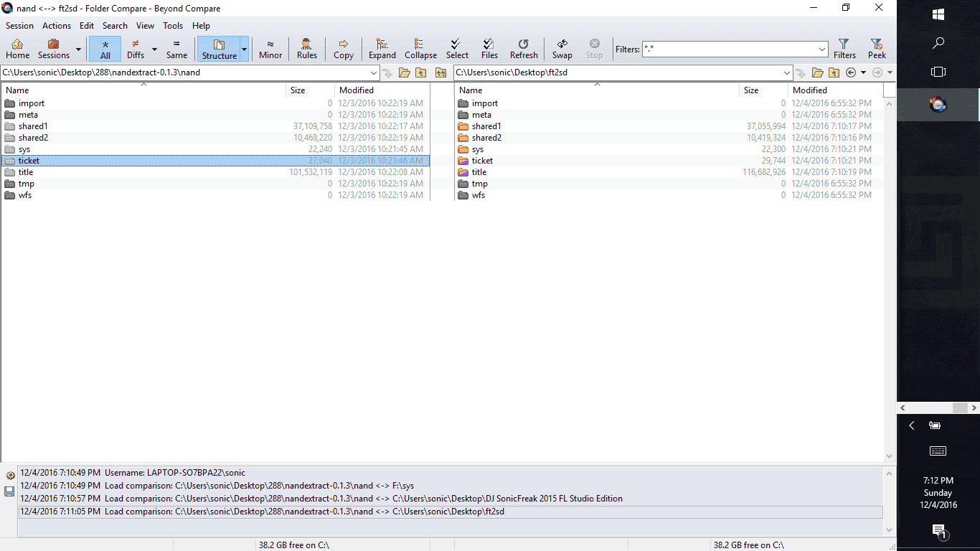Open the Session menu
The image size is (980, 551).
tap(19, 26)
